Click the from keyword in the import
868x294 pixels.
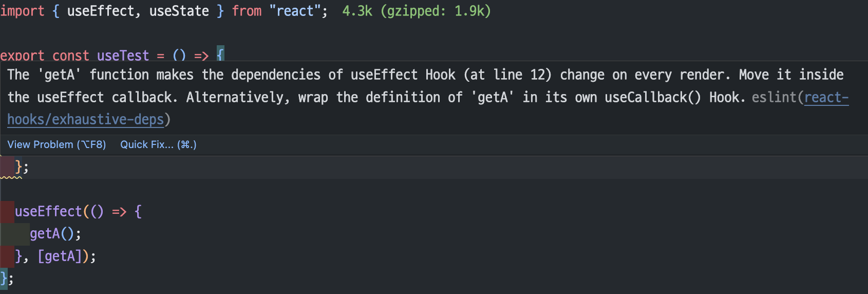[247, 11]
